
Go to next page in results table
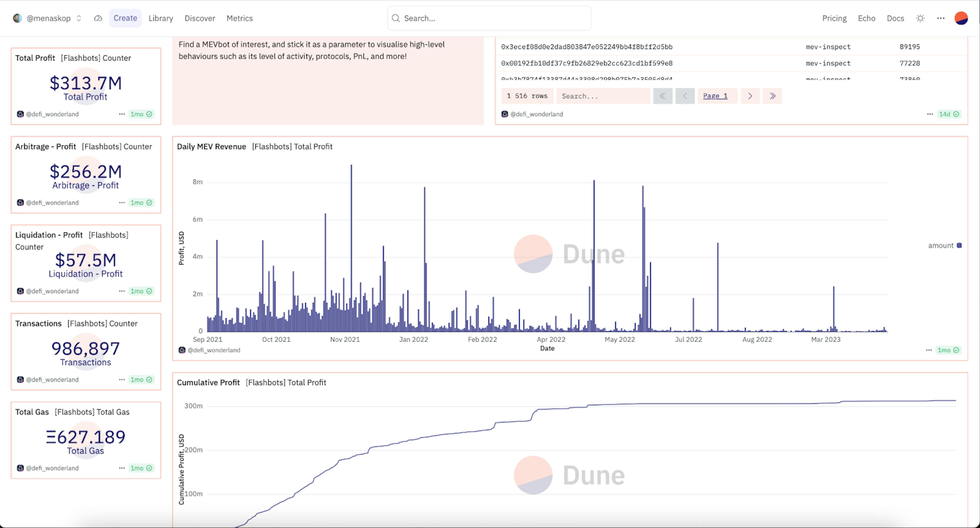750,96
